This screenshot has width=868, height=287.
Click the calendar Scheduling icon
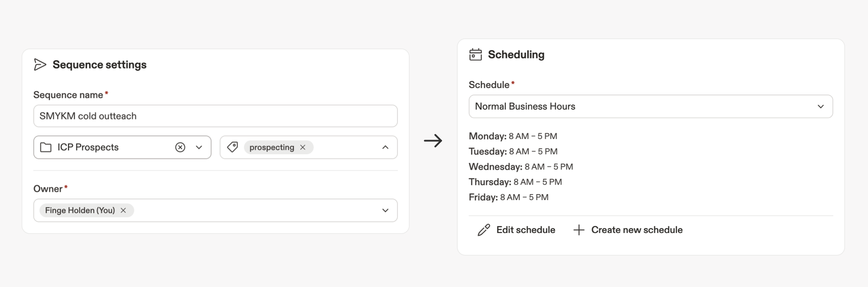coord(476,55)
